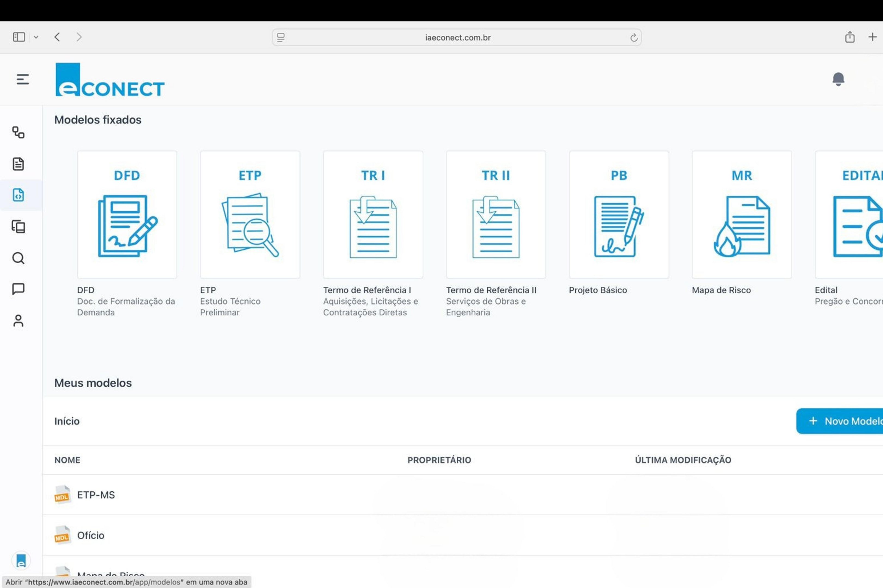883x588 pixels.
Task: Click the Safari share icon
Action: pyautogui.click(x=850, y=37)
